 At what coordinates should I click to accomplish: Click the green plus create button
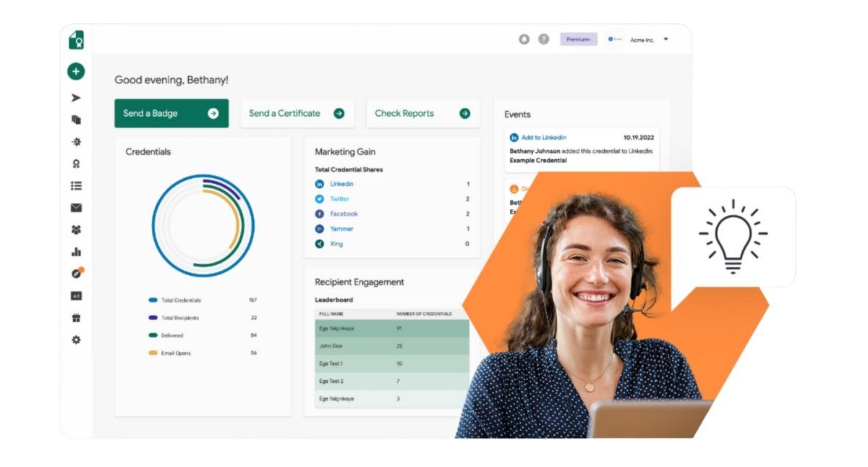point(76,72)
